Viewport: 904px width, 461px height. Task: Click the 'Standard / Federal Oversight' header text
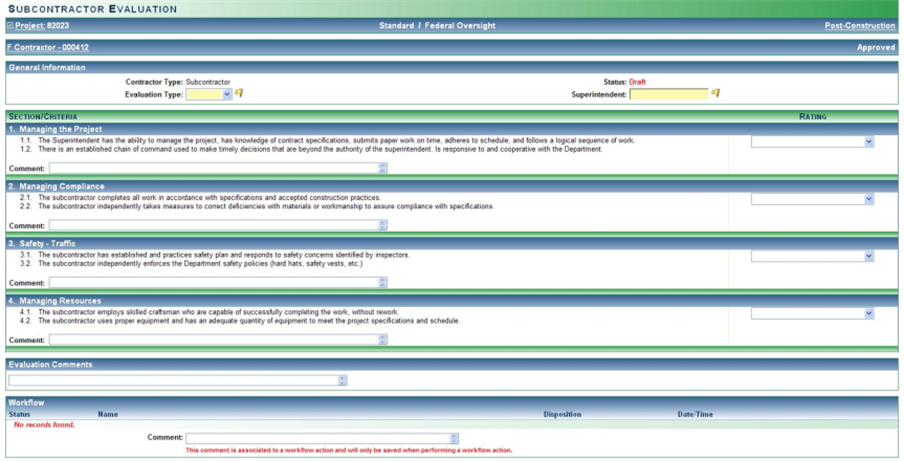point(437,26)
